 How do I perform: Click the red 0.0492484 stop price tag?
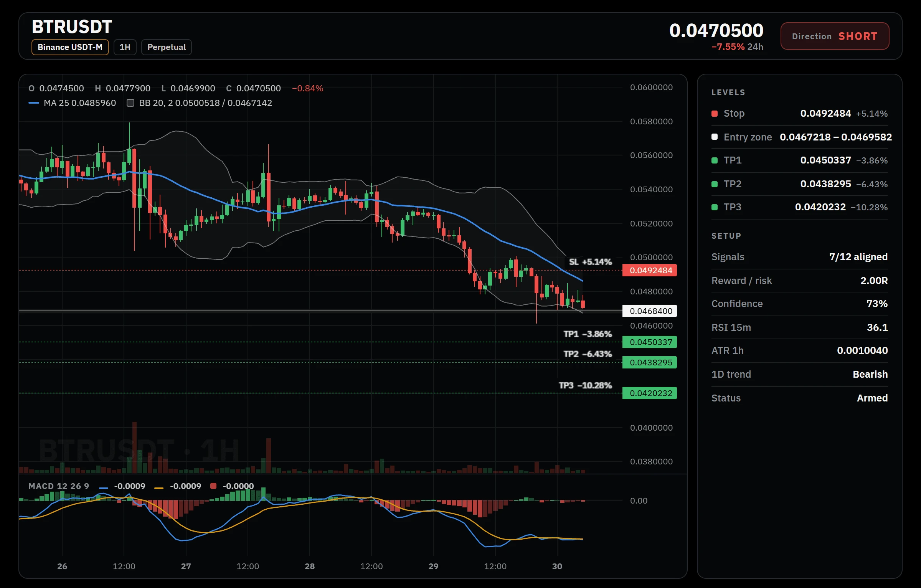point(650,270)
